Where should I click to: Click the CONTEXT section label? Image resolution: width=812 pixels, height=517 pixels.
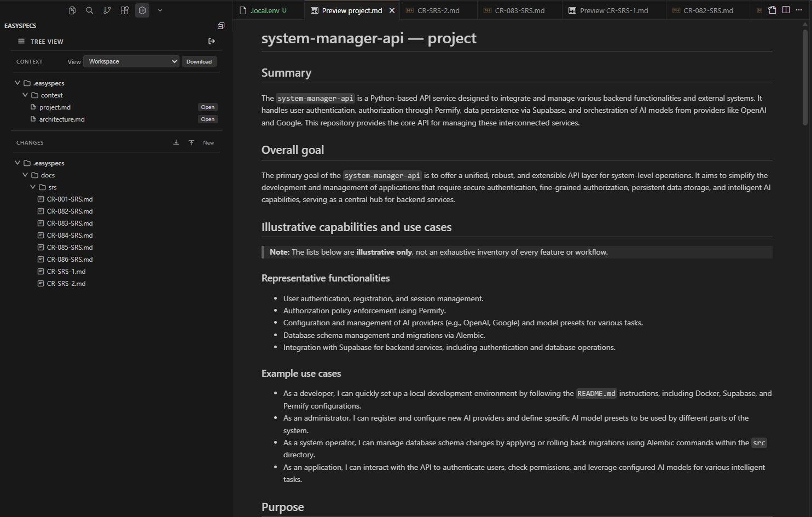(30, 61)
